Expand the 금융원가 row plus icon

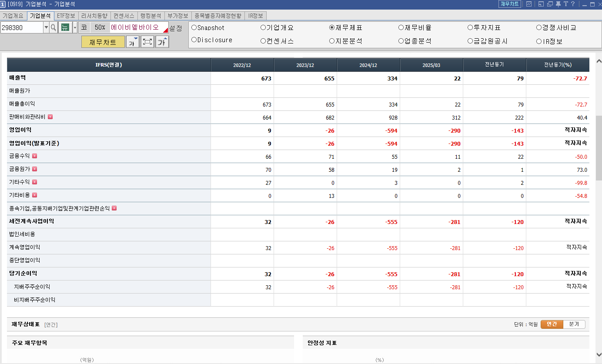click(34, 169)
